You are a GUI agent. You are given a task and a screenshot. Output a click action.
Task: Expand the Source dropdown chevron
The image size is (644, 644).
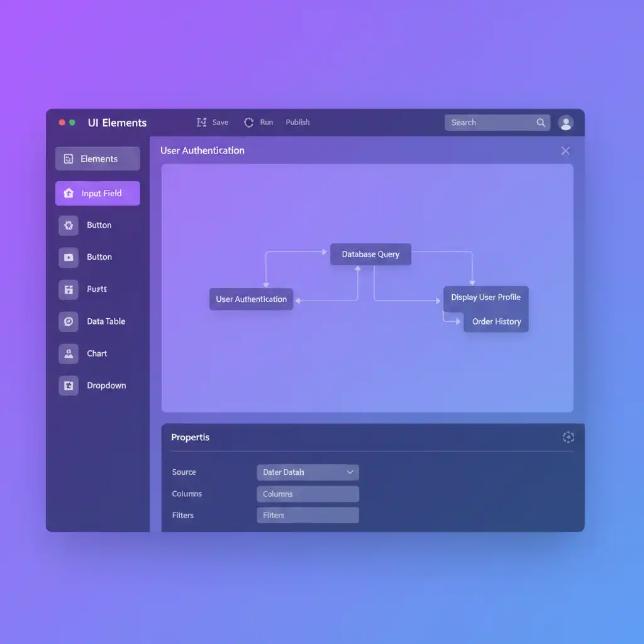(350, 472)
